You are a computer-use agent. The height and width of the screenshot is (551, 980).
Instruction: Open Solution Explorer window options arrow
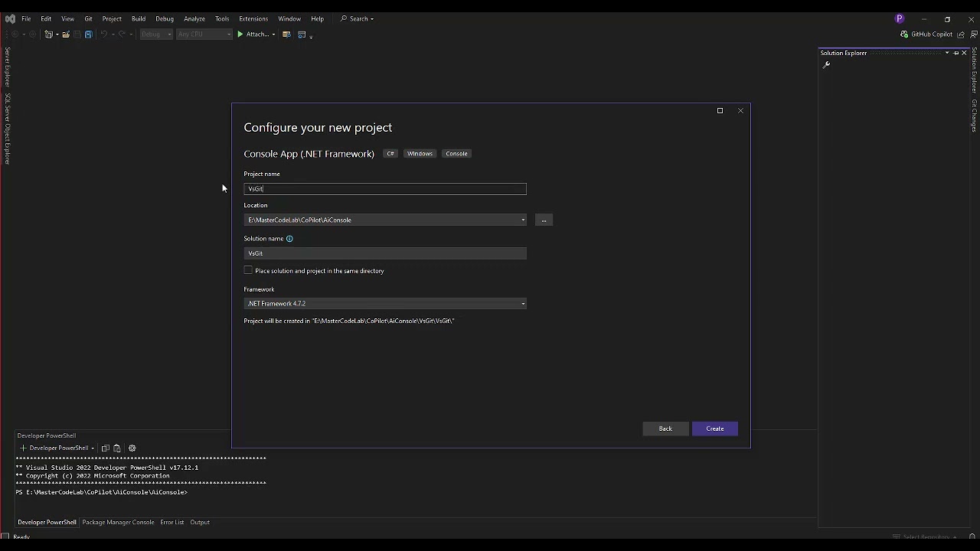(x=947, y=53)
